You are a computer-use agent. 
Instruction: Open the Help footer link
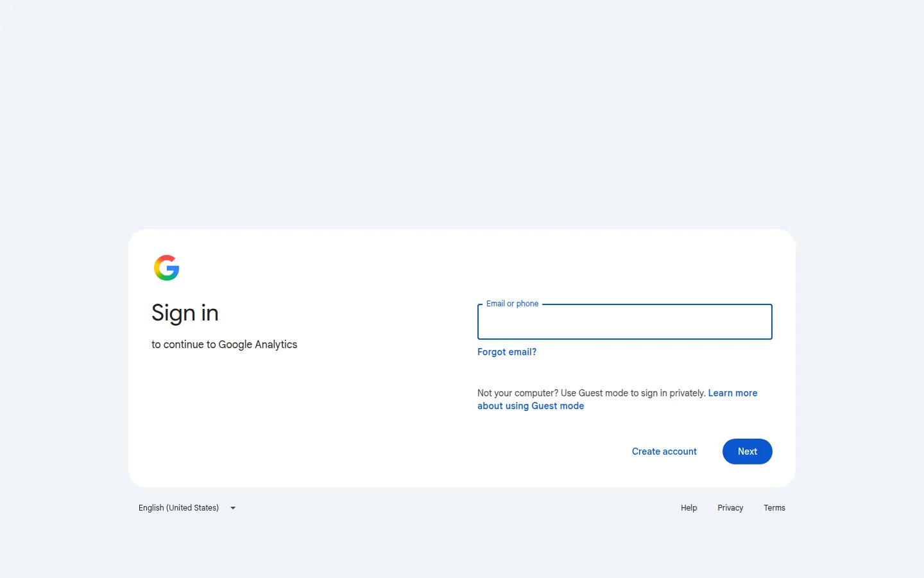[x=689, y=508]
